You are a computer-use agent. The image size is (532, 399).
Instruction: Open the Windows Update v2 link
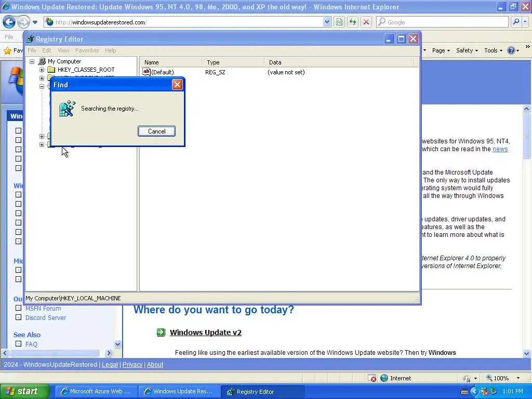click(206, 332)
